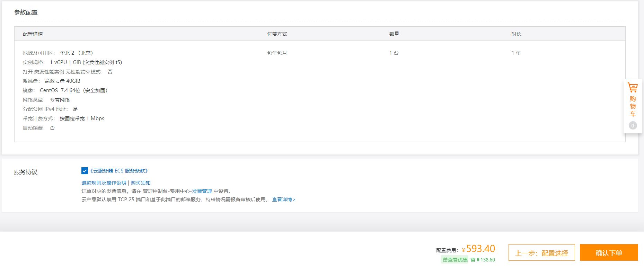Select the 数量 column header
Screen dimensions: 644x267
click(394, 34)
